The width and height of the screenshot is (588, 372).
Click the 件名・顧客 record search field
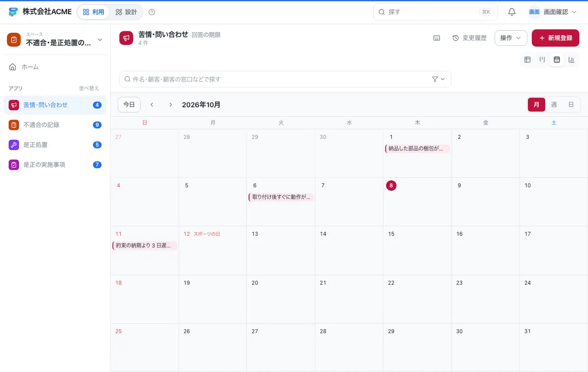285,79
